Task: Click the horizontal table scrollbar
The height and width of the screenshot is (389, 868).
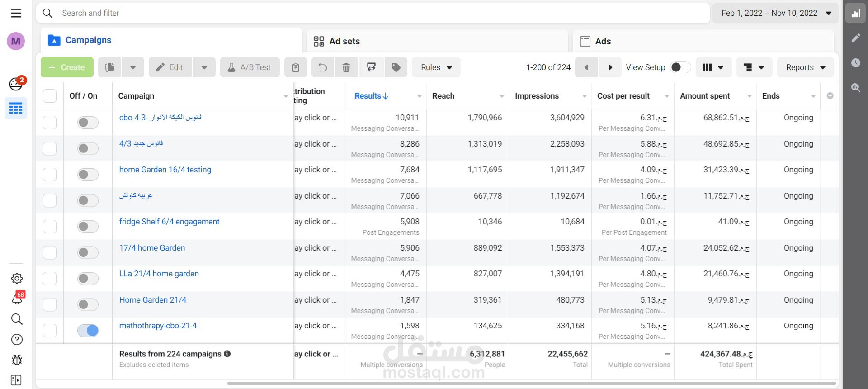Action: pos(532,384)
